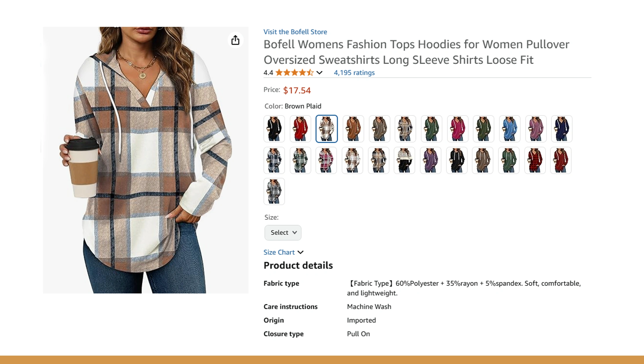The image size is (644, 364).
Task: Select the grey plaid swatch in the last row
Action: click(274, 191)
